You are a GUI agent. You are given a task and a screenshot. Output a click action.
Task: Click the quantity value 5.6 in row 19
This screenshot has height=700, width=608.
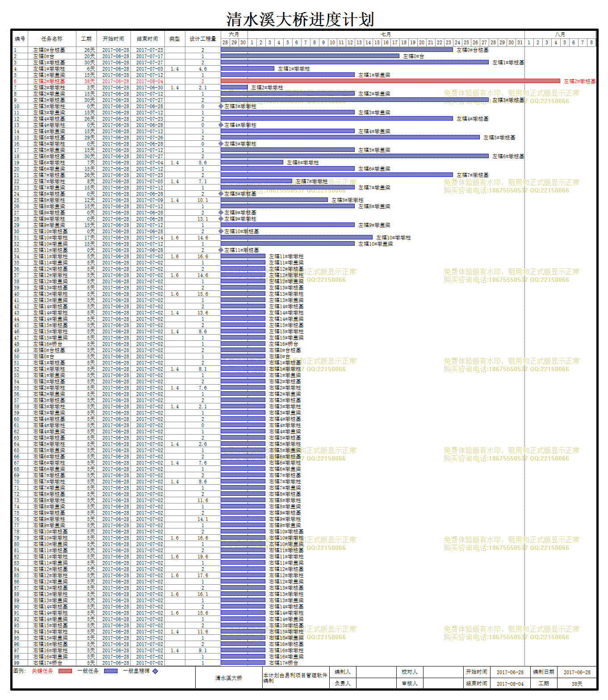pos(203,163)
